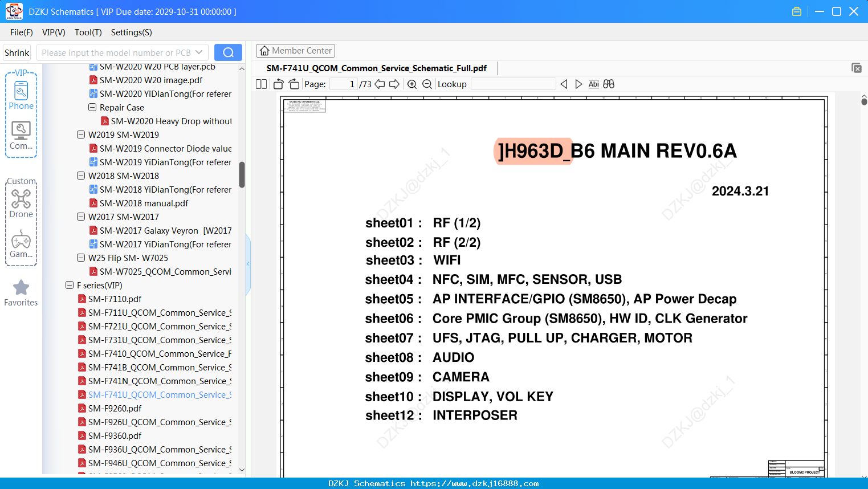Viewport: 868px width, 489px height.
Task: Toggle the Abl whole-word match icon
Action: pos(594,84)
